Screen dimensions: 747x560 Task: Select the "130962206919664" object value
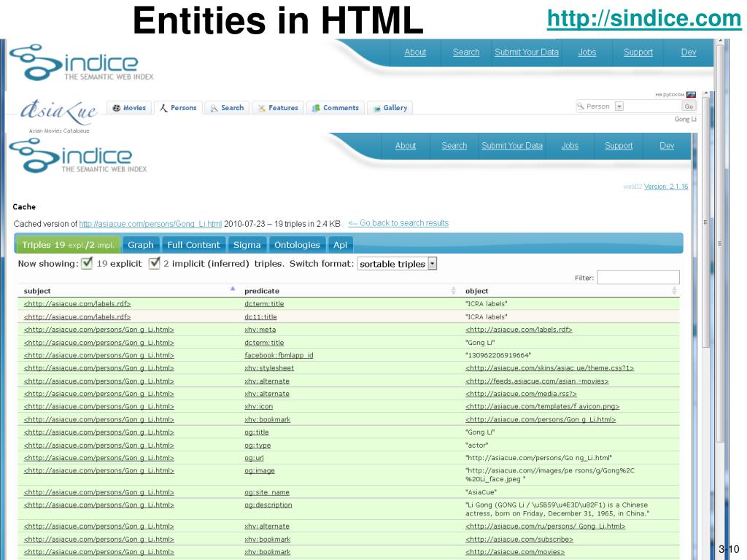point(498,355)
